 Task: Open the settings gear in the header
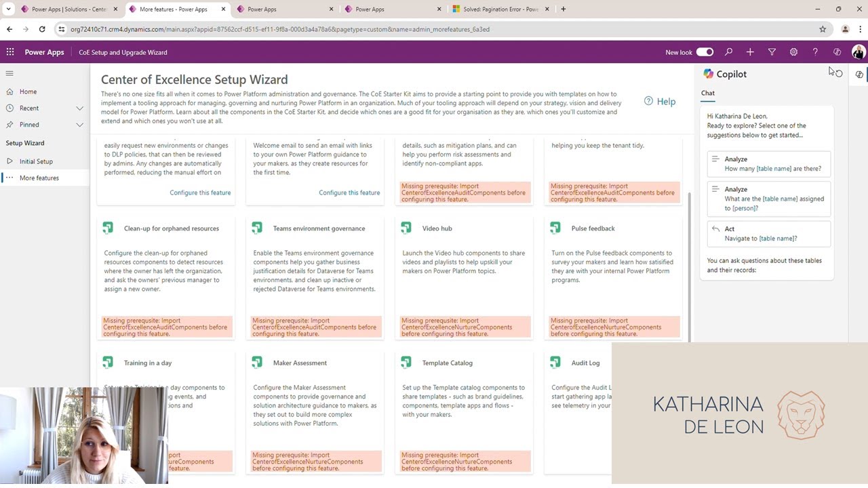click(x=793, y=52)
